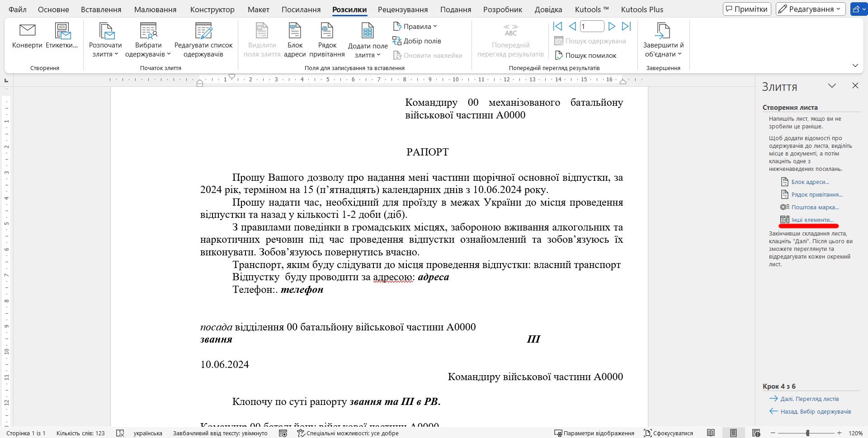Image resolution: width=868 pixels, height=438 pixels.
Task: Insert Блок адреси from ribbon
Action: coord(295,40)
